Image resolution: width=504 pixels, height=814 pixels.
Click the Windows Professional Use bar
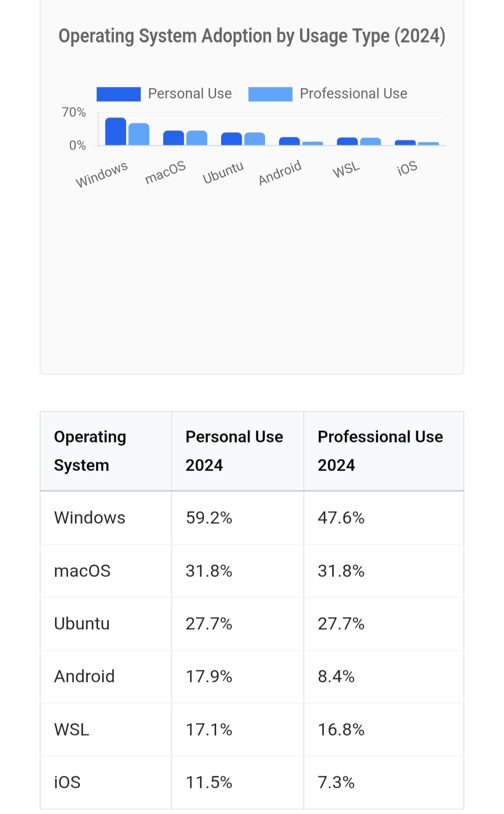point(139,134)
